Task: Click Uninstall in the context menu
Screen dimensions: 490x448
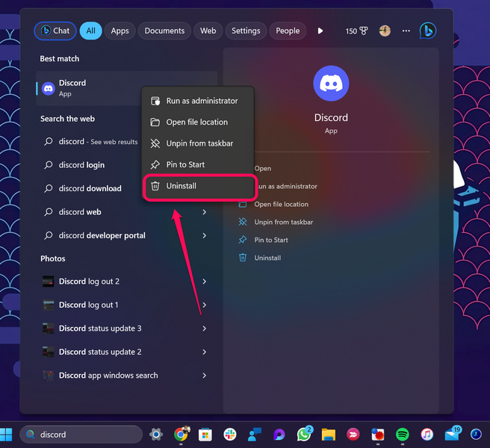Action: [182, 186]
